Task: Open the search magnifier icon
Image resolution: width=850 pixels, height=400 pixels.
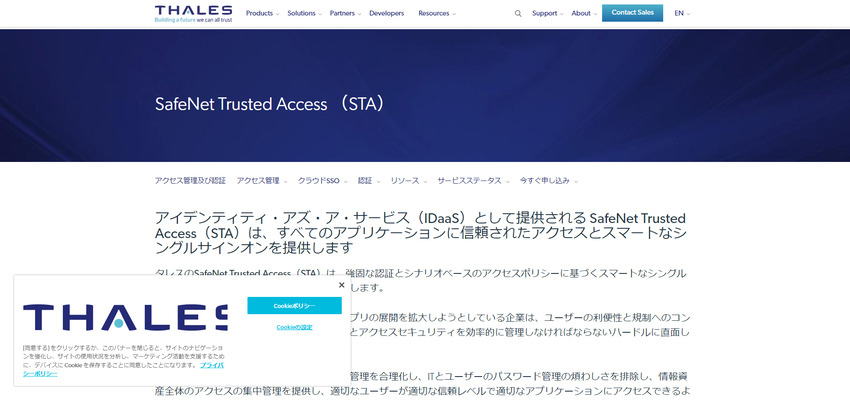Action: click(x=518, y=14)
